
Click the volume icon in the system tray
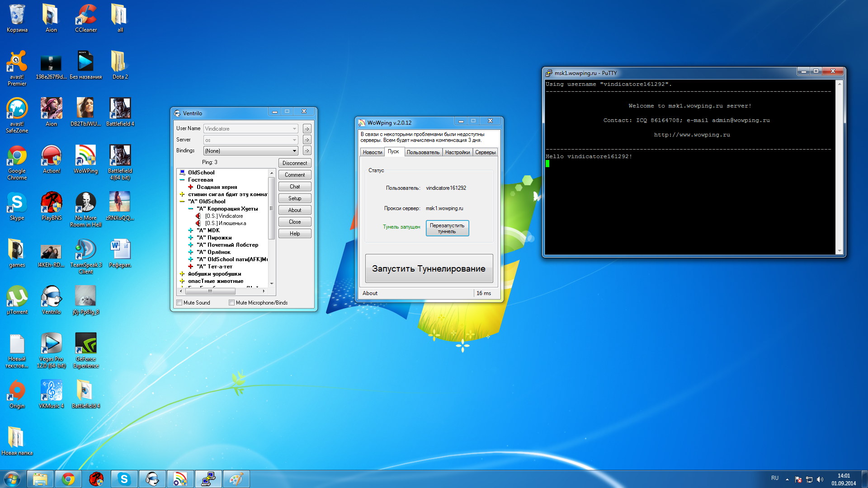(820, 479)
